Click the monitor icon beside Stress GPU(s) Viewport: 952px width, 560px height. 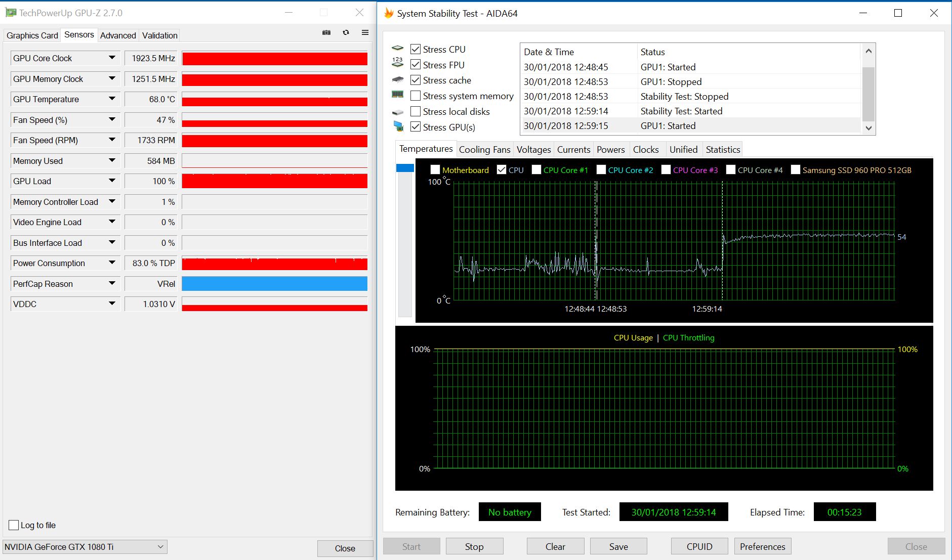(398, 126)
